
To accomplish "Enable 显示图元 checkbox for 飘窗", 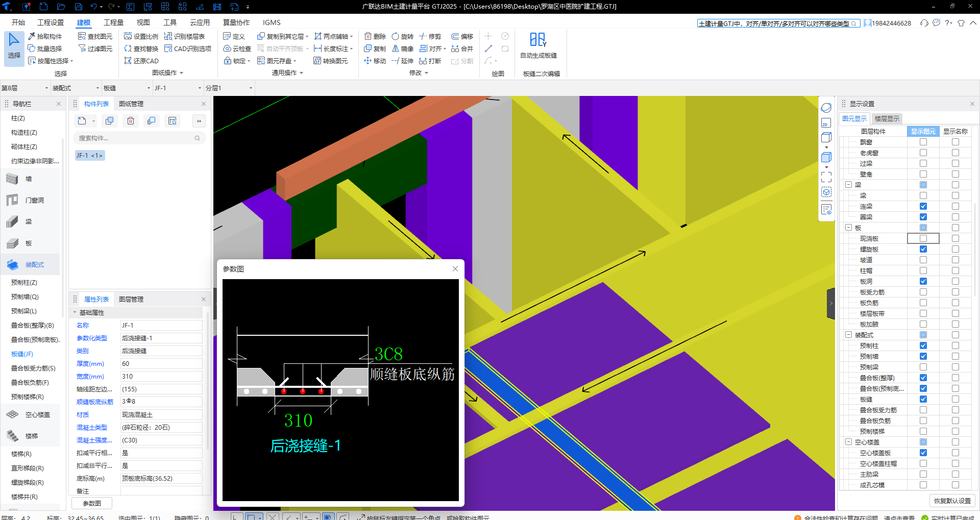I will click(x=923, y=142).
